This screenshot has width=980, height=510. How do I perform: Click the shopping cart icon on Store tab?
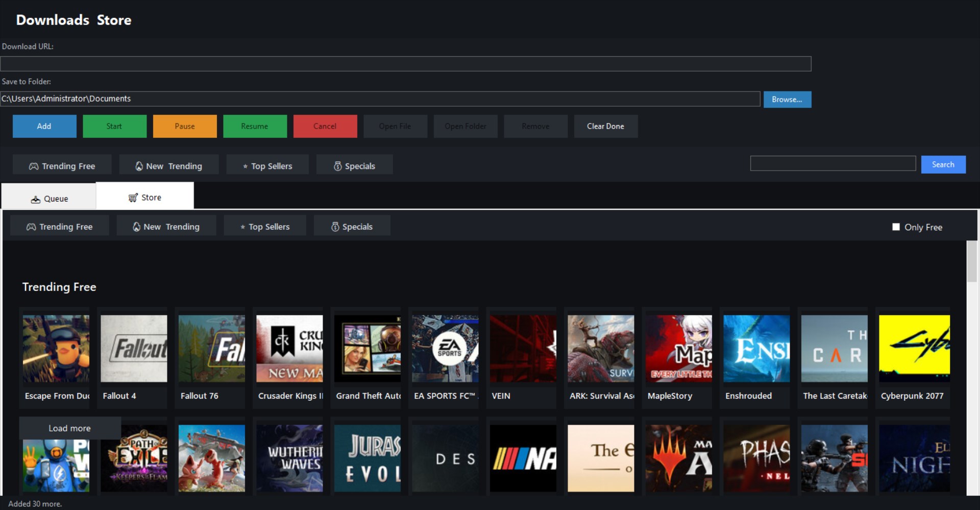point(133,197)
